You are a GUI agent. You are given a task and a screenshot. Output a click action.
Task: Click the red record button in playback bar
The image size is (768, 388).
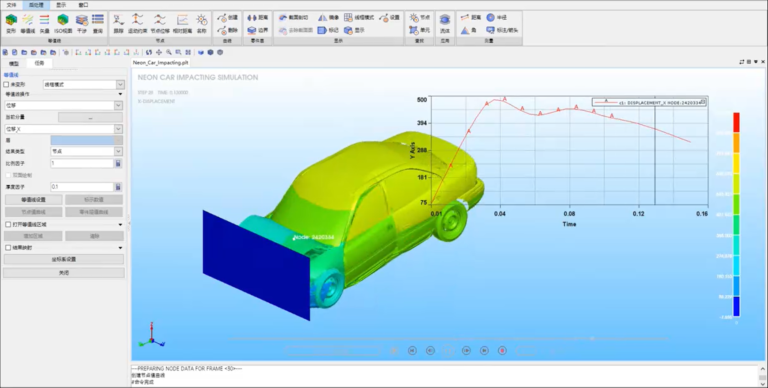coord(502,350)
